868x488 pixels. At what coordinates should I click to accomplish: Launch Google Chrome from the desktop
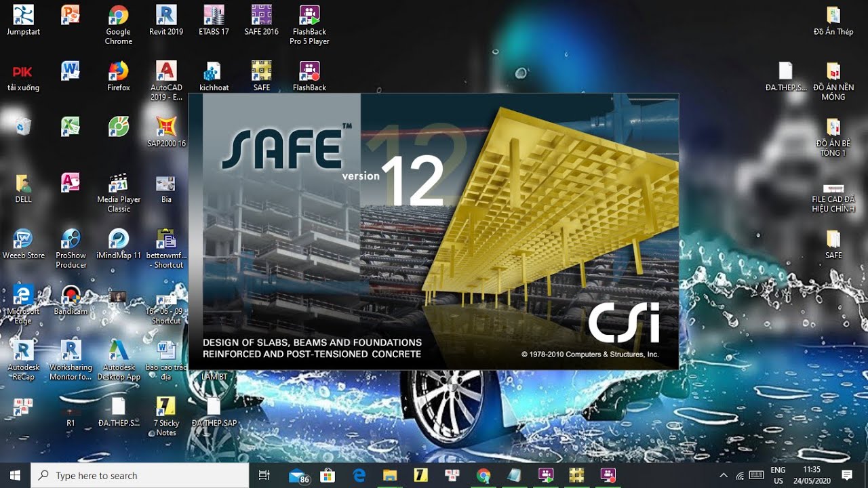click(x=119, y=25)
